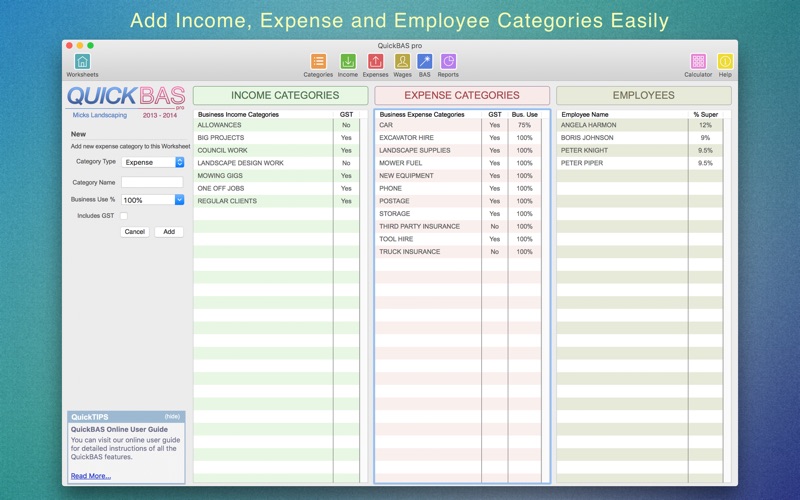The width and height of the screenshot is (800, 500).
Task: Select the COUNCIL WORK income row
Action: tap(276, 151)
